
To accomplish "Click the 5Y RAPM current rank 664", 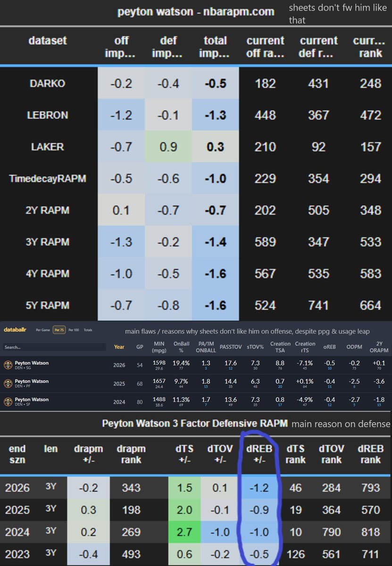I will [x=370, y=305].
